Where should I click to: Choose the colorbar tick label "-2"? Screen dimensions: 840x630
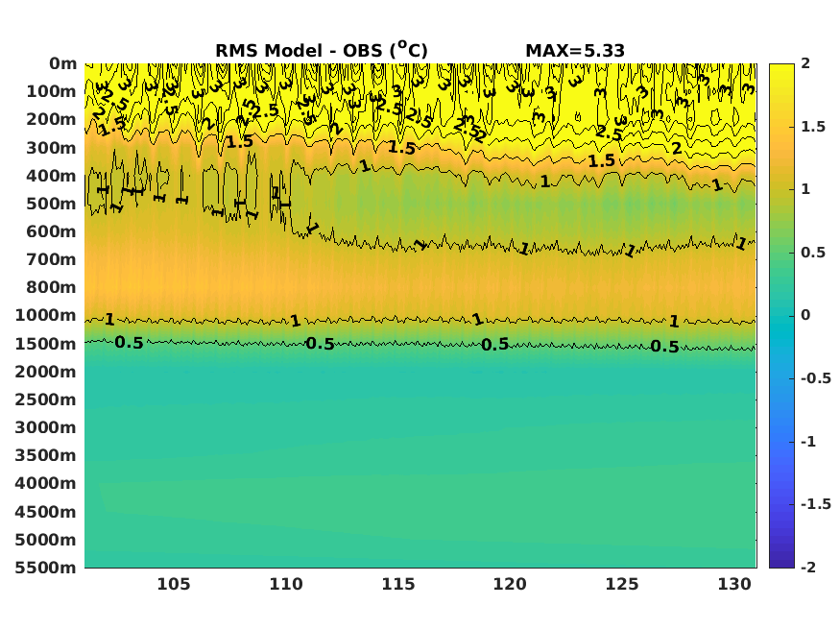coord(808,568)
